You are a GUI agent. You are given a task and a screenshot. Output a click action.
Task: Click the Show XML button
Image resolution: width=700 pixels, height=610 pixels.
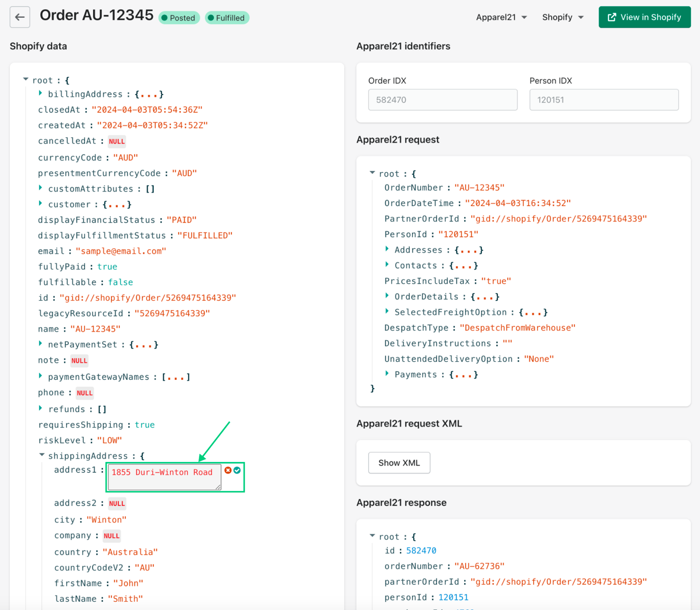pos(399,463)
